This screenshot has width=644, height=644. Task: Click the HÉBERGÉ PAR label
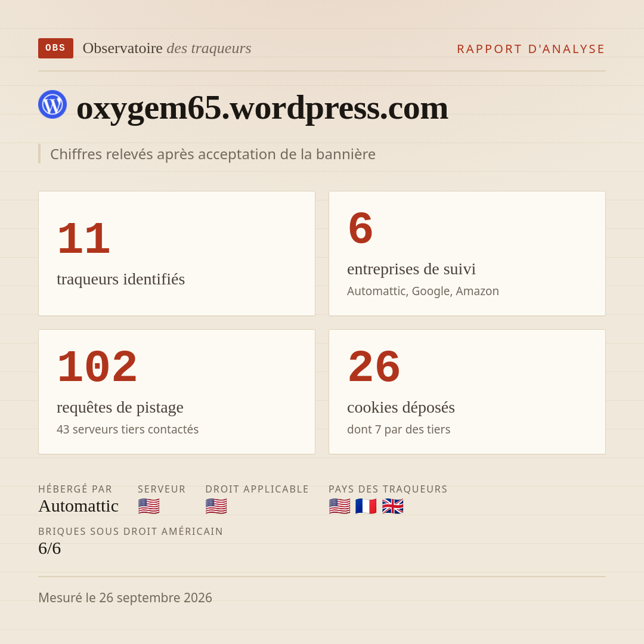click(75, 489)
